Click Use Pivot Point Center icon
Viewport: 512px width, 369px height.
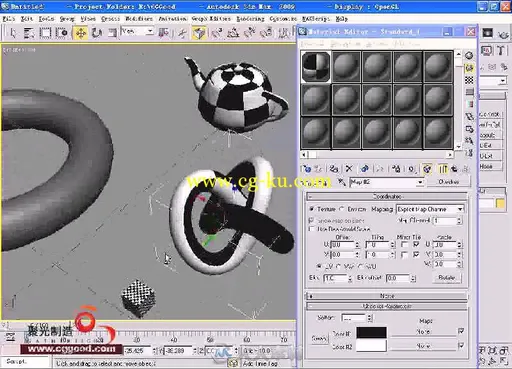tap(164, 33)
